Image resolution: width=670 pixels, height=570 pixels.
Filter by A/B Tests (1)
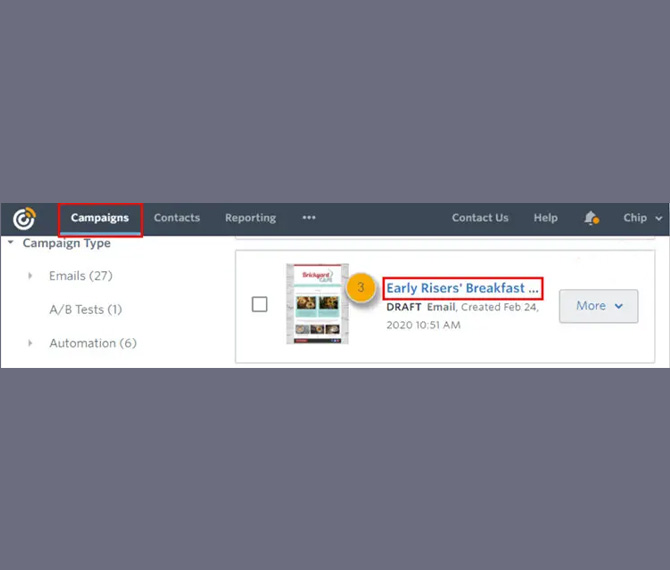(85, 309)
